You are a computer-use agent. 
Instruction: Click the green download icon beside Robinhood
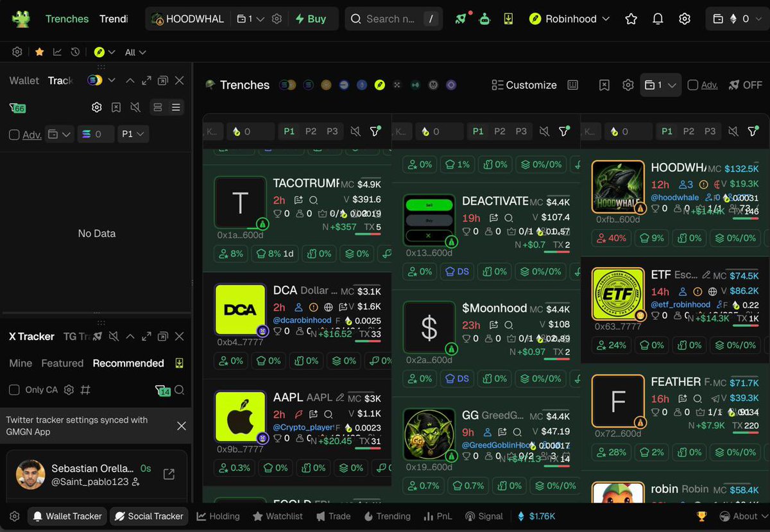coord(508,19)
